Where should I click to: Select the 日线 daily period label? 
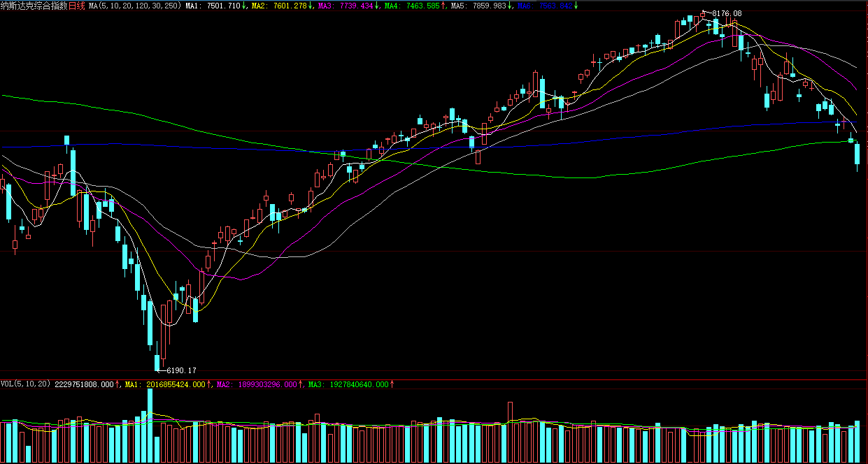[77, 6]
